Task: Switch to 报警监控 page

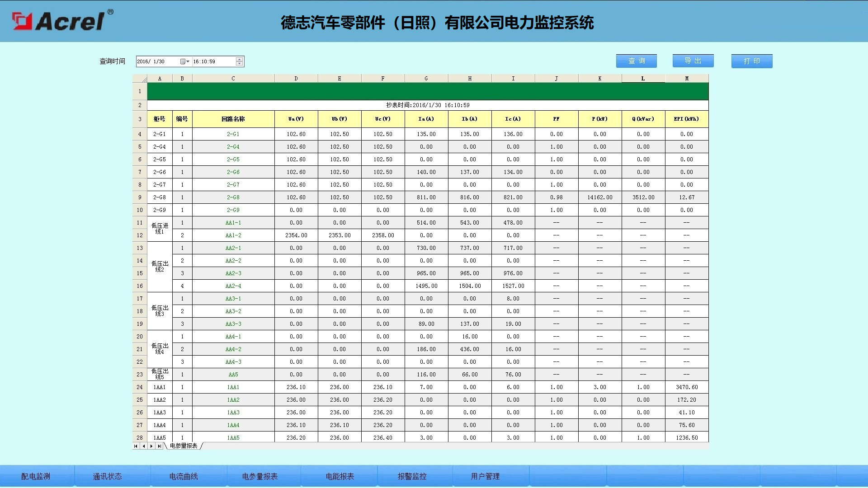Action: pyautogui.click(x=412, y=476)
